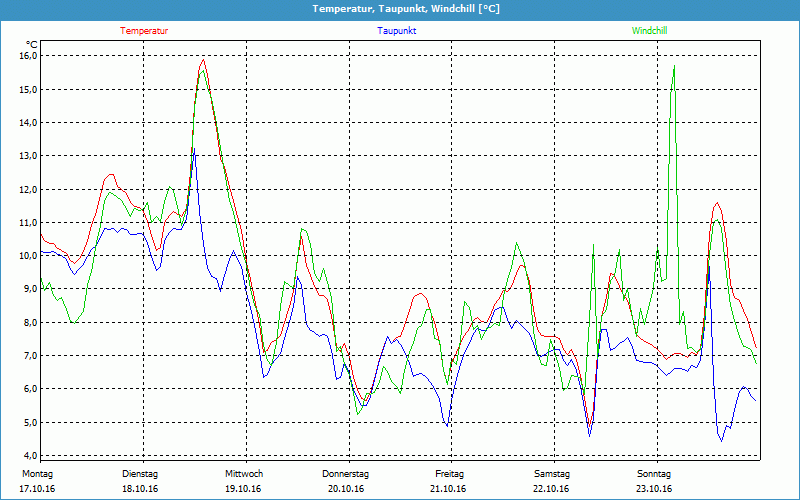This screenshot has height=500, width=800.
Task: Click the date 22.10.16
Action: click(551, 489)
